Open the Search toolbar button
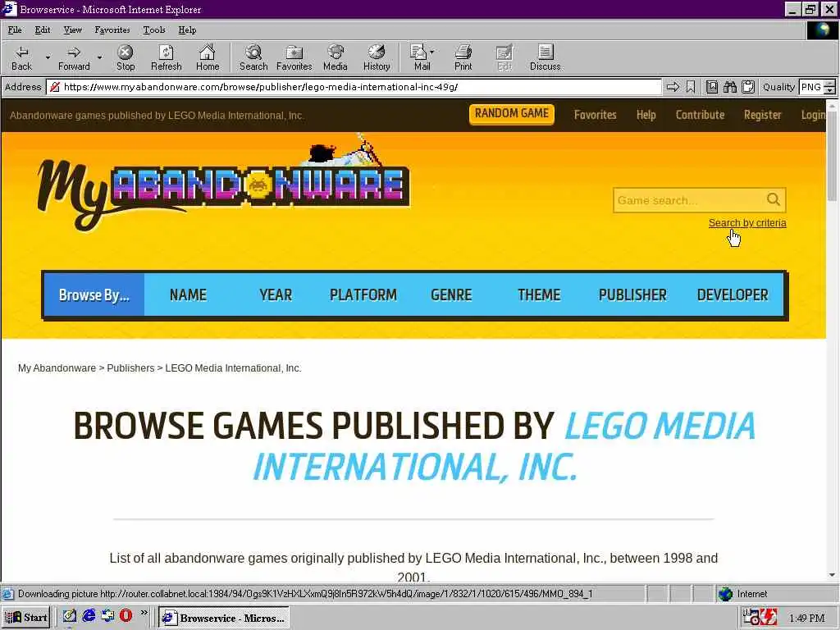This screenshot has width=840, height=630. [253, 58]
